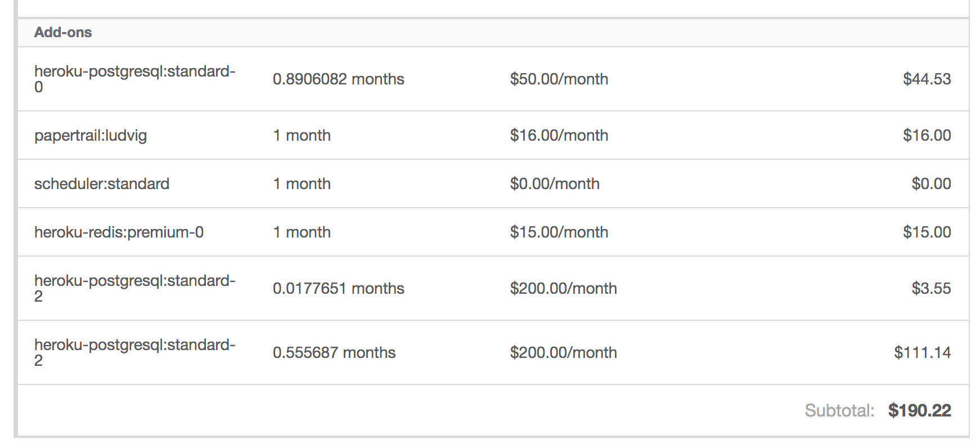This screenshot has width=980, height=448.
Task: Click the Add-ons section header
Action: [x=63, y=33]
